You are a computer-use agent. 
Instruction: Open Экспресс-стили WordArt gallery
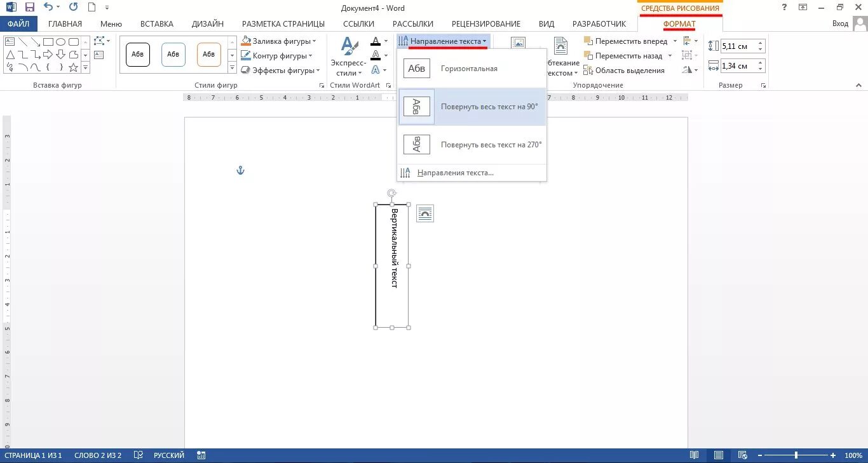tap(348, 57)
